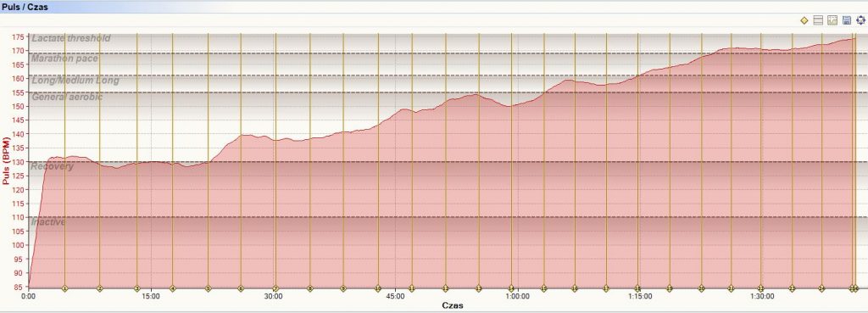Viewport: 868px width, 313px height.
Task: Click the '1:15:00' time axis label
Action: (640, 296)
